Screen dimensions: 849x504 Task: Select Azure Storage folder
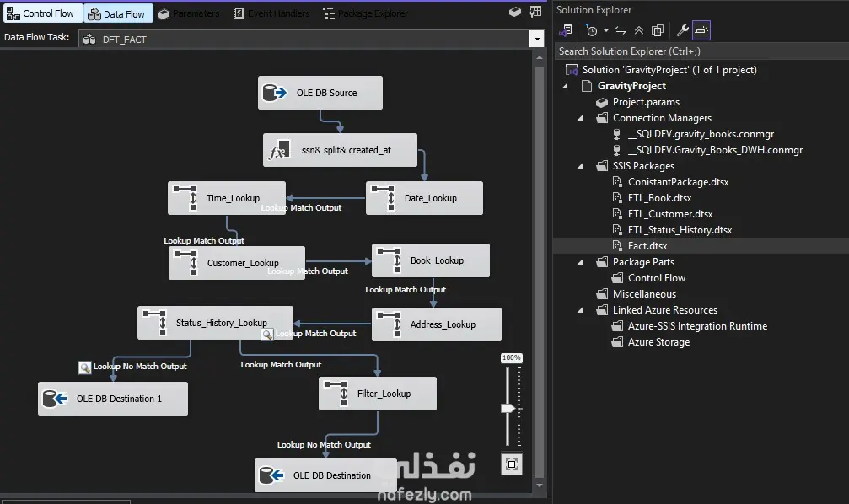658,342
